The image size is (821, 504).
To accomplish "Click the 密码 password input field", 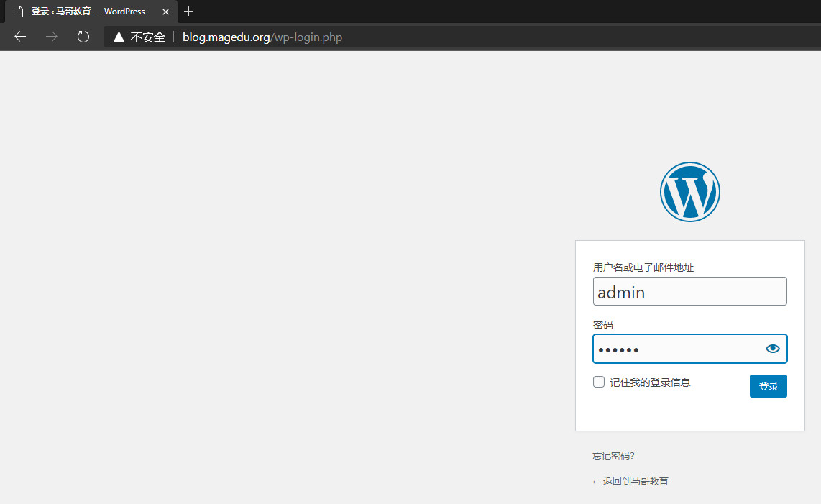I will click(x=689, y=349).
